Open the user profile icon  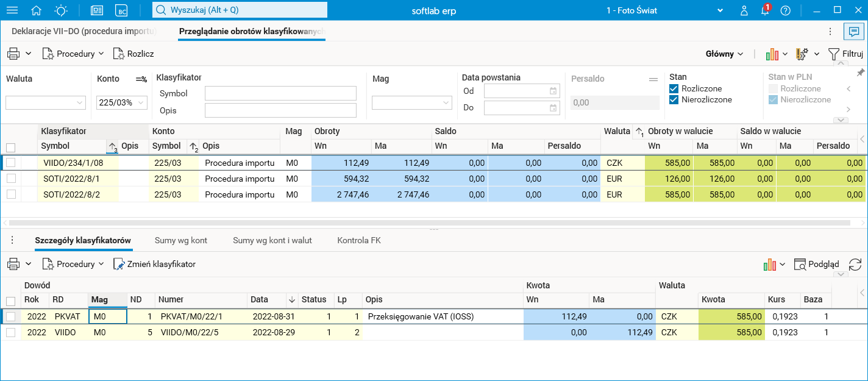point(744,10)
